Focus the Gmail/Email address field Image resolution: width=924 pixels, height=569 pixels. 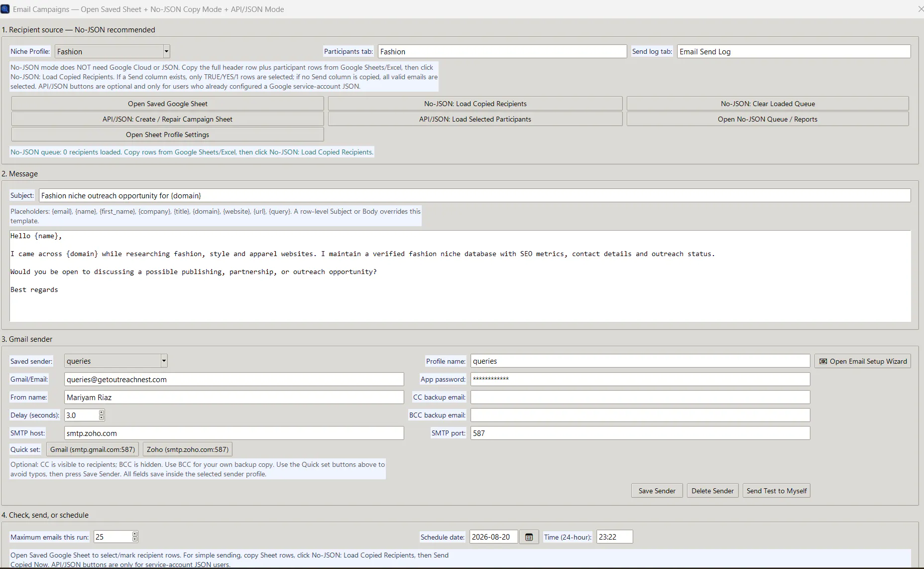click(234, 379)
